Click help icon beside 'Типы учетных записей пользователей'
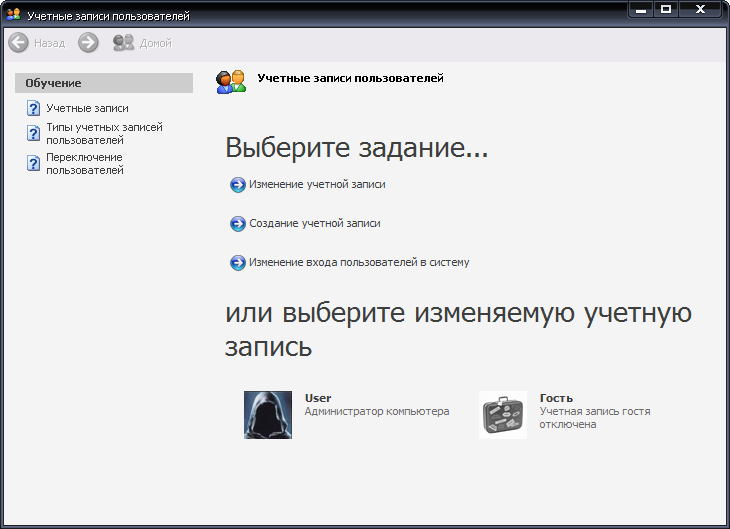The height and width of the screenshot is (529, 730). (x=33, y=133)
